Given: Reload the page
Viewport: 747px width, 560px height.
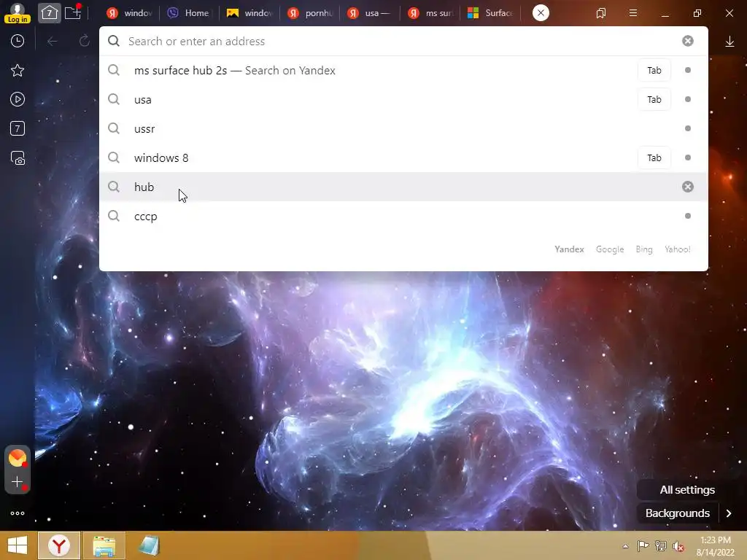Looking at the screenshot, I should pos(85,42).
